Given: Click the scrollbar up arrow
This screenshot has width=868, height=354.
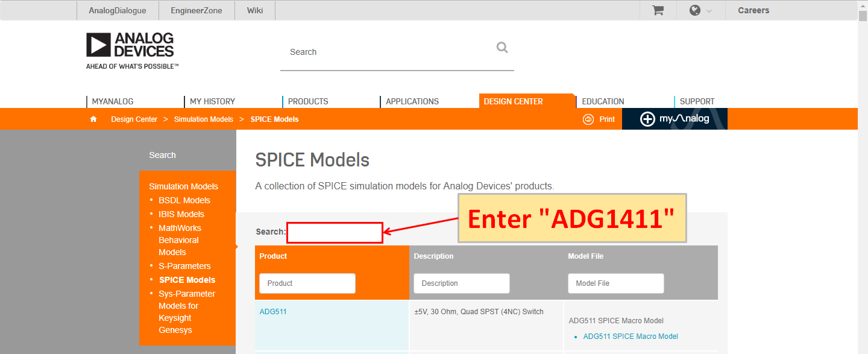Looking at the screenshot, I should [863, 5].
